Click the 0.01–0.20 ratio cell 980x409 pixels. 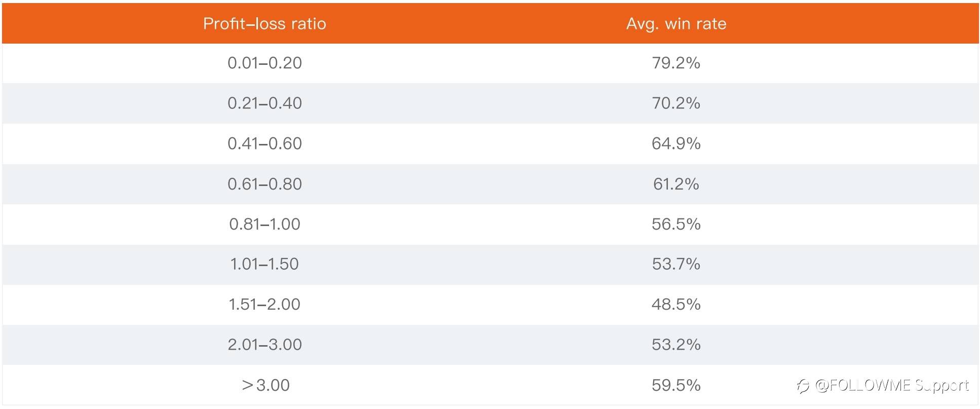click(265, 63)
